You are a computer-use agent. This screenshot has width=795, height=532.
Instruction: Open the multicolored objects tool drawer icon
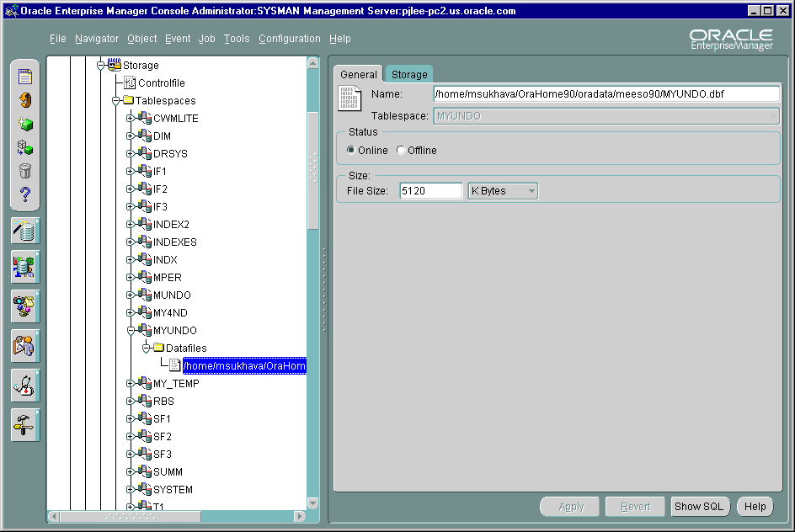(25, 306)
